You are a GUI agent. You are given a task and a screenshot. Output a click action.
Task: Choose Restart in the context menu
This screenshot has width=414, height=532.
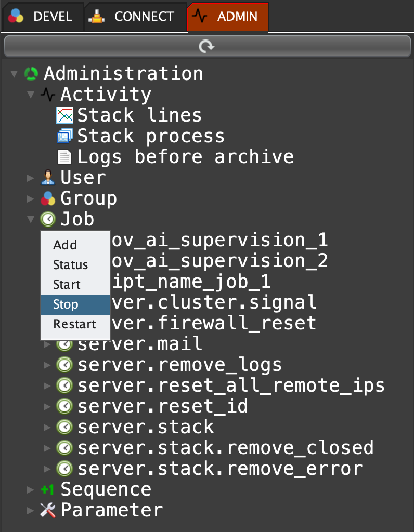coord(74,324)
